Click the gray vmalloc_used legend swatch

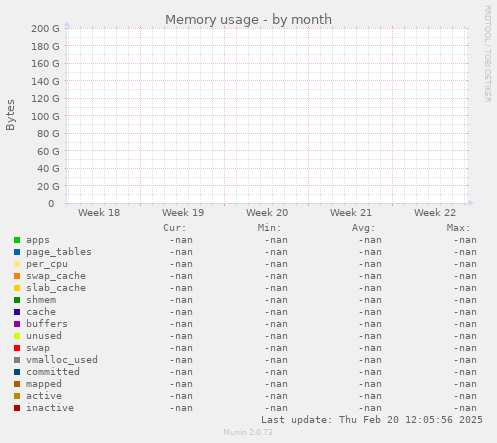(x=17, y=360)
